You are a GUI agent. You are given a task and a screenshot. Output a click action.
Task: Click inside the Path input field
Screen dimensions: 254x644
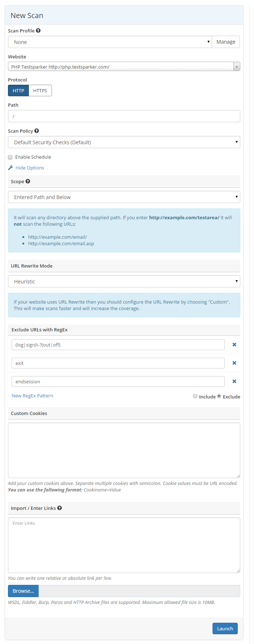pos(124,116)
